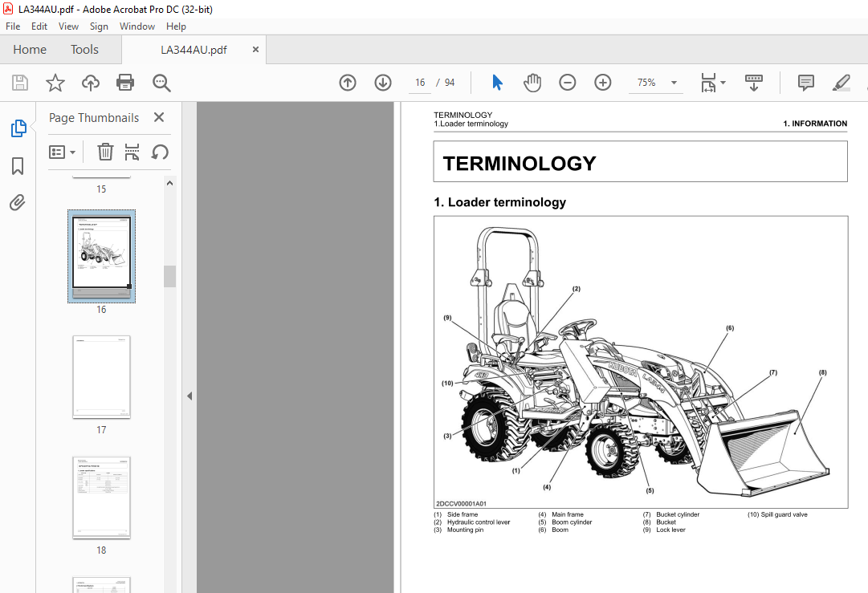Open thumbnail options list dropdown
The width and height of the screenshot is (868, 593).
coord(62,152)
